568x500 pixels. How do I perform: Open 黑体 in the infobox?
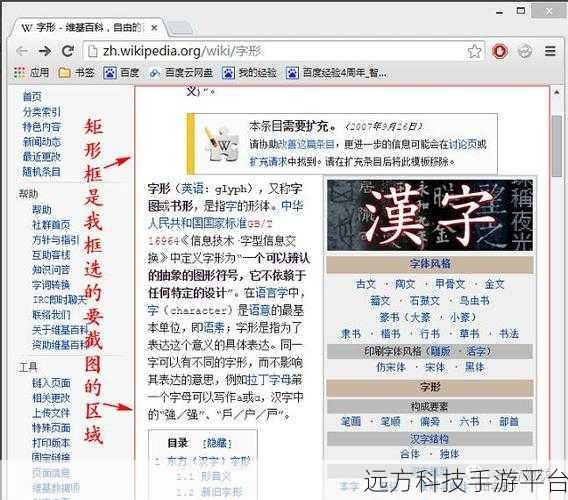click(474, 367)
